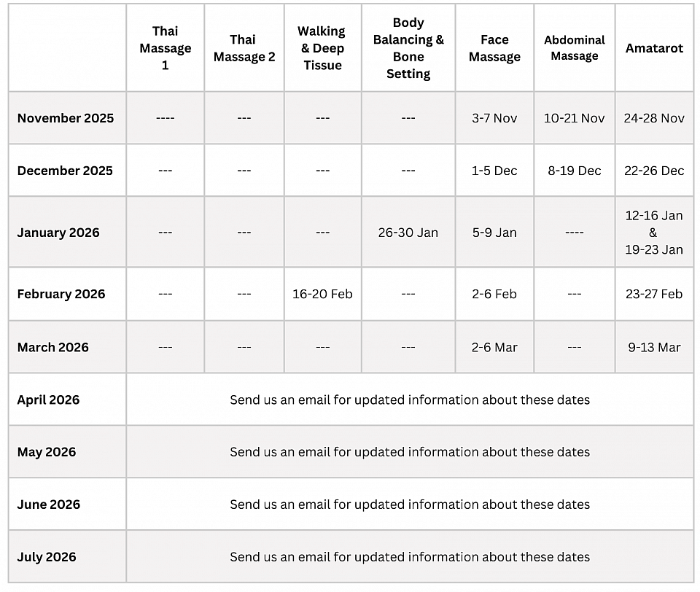Click the 10-21 Nov Abdominal Massage date
700x592 pixels.
click(x=575, y=118)
